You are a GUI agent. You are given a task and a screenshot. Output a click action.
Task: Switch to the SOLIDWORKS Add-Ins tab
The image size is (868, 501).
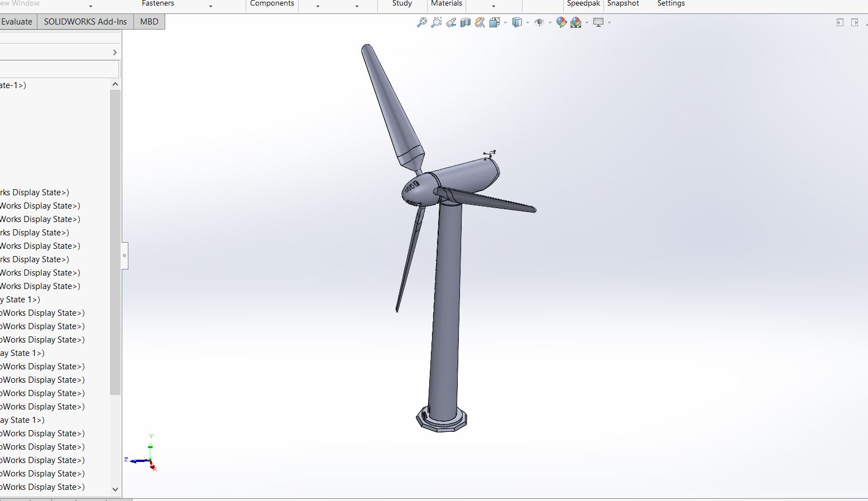tap(85, 22)
